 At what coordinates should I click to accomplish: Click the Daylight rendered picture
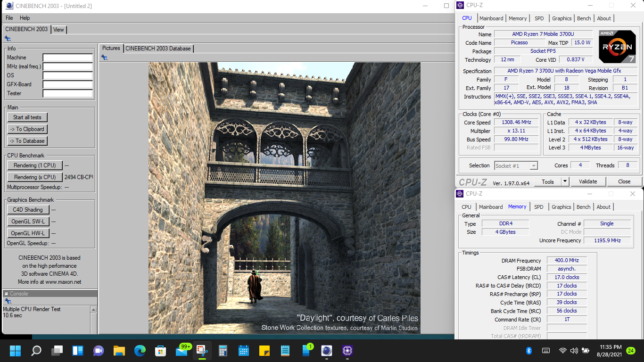pos(284,198)
